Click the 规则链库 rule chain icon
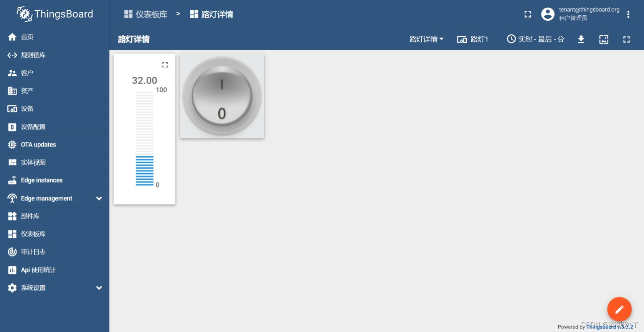This screenshot has height=332, width=644. pyautogui.click(x=12, y=55)
